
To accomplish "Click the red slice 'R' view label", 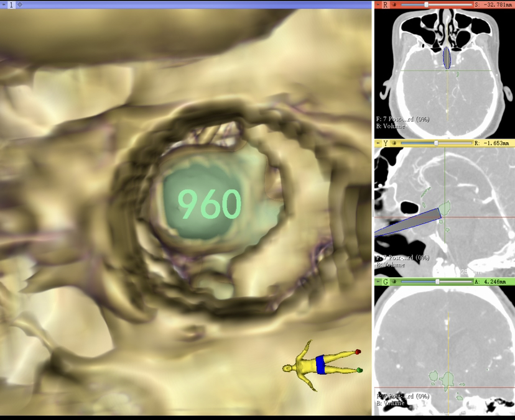I will [386, 4].
